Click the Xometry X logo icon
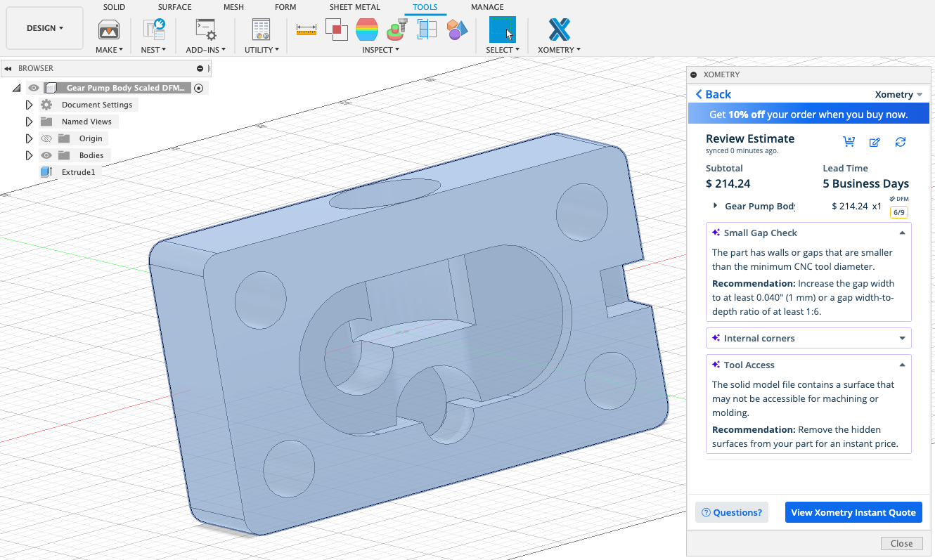Viewport: 935px width, 560px height. [559, 30]
